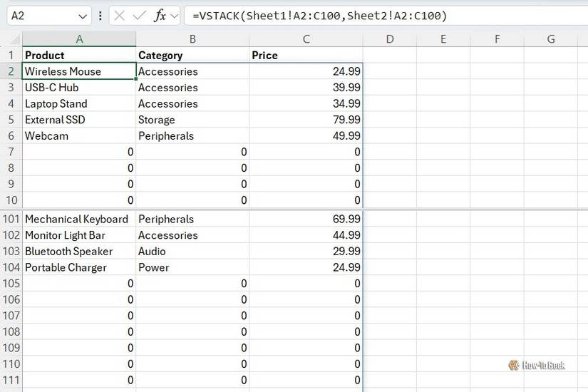Click the 49.99 price cell

point(306,136)
